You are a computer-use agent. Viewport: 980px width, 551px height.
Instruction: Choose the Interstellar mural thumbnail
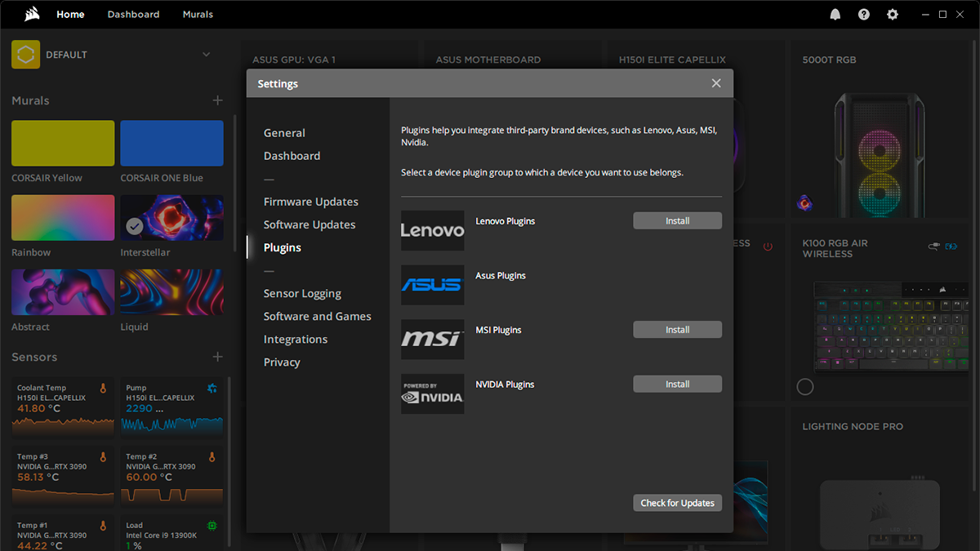[171, 218]
